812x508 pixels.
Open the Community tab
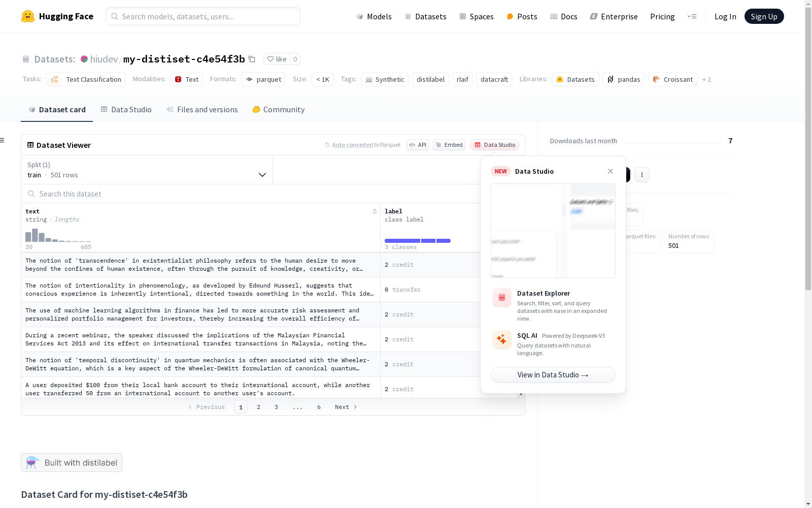click(279, 110)
